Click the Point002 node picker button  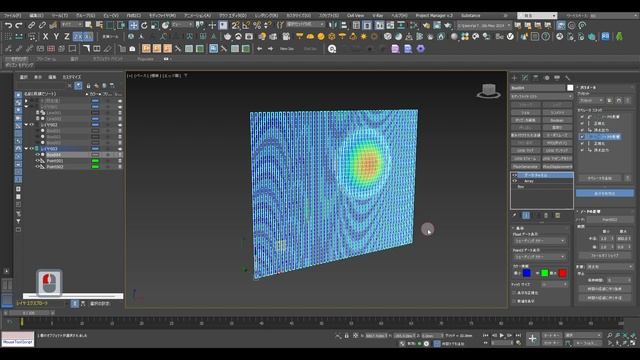click(610, 220)
